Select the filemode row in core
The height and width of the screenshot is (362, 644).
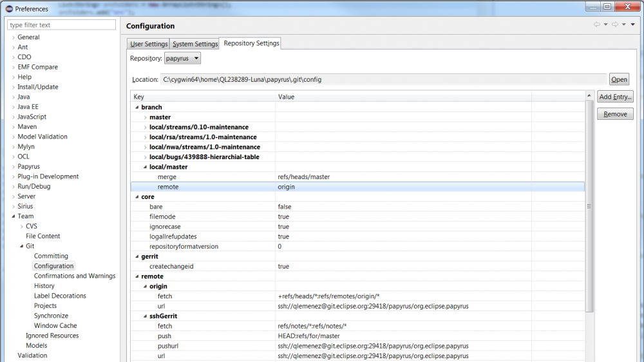[x=357, y=216]
